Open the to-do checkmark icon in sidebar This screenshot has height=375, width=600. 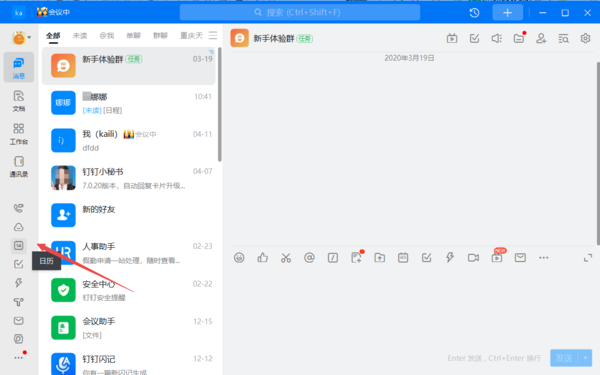coord(18,264)
